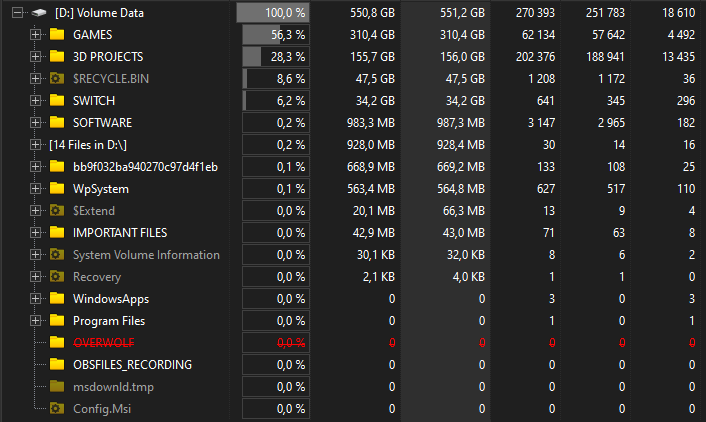Expand the SWITCH folder
Viewport: 706px width, 422px height.
[35, 101]
